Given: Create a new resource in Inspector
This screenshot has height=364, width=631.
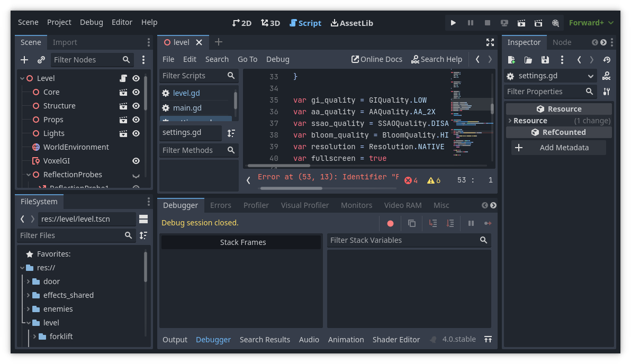Looking at the screenshot, I should pos(511,60).
